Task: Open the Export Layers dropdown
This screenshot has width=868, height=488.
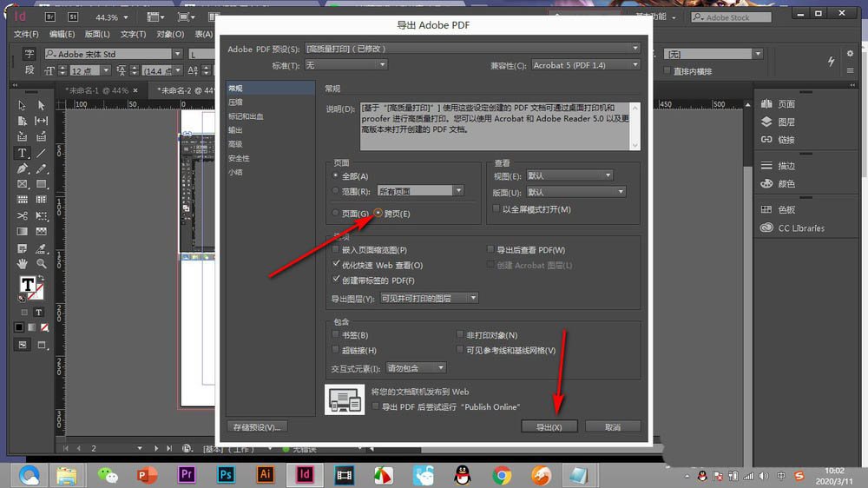Action: coord(429,298)
